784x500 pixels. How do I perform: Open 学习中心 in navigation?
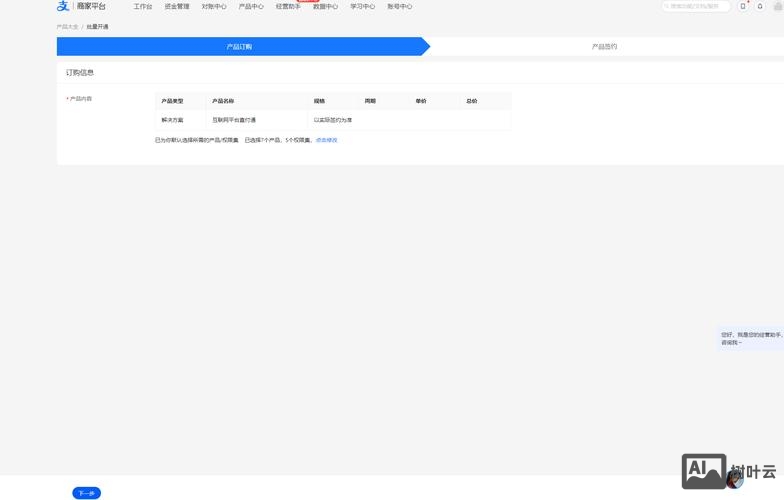[x=362, y=6]
